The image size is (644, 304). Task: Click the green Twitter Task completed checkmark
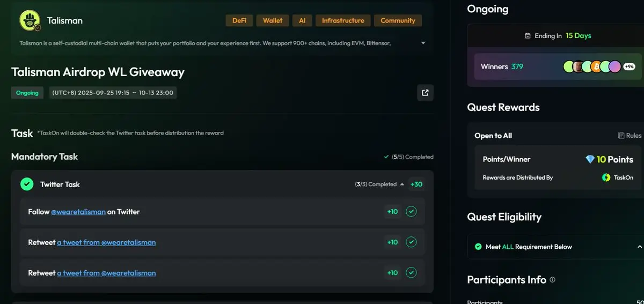pyautogui.click(x=27, y=184)
